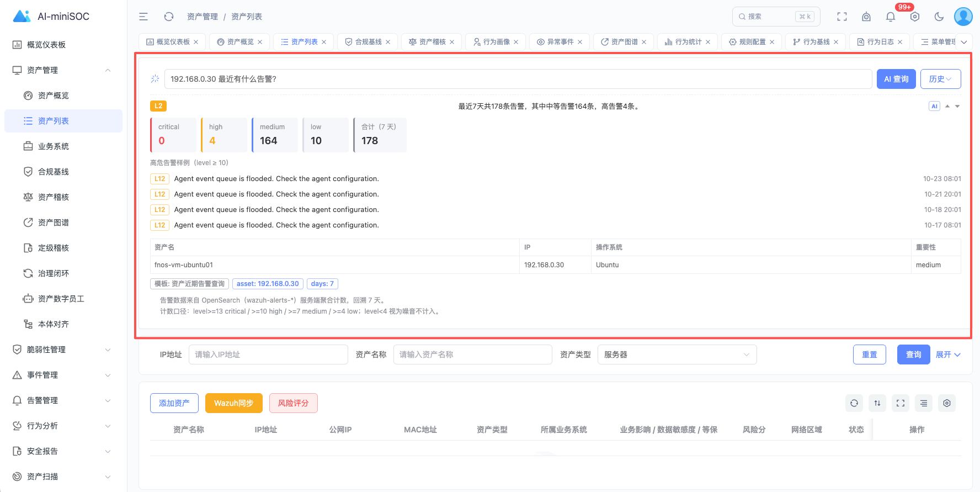Click the table sort arrows icon

pos(877,403)
